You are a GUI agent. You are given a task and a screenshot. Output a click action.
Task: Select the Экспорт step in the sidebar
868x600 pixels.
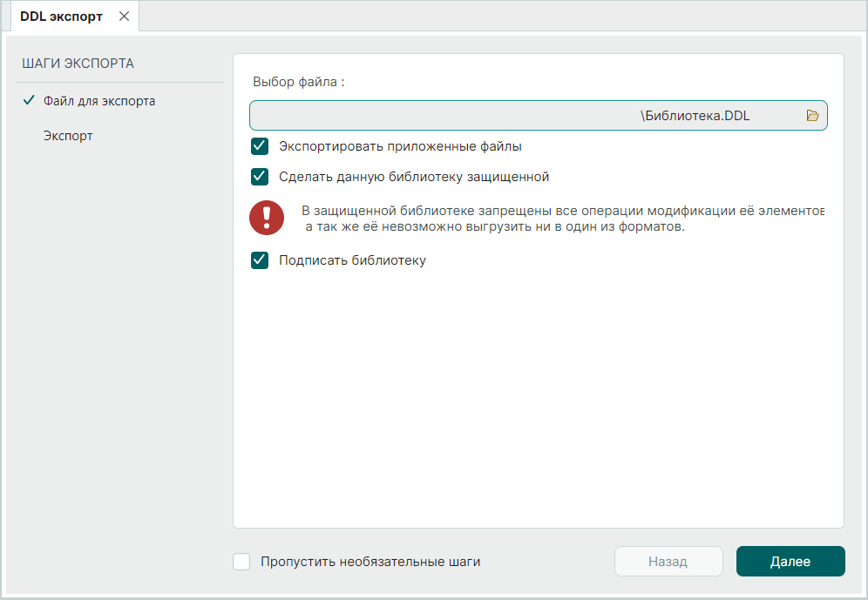tap(68, 137)
